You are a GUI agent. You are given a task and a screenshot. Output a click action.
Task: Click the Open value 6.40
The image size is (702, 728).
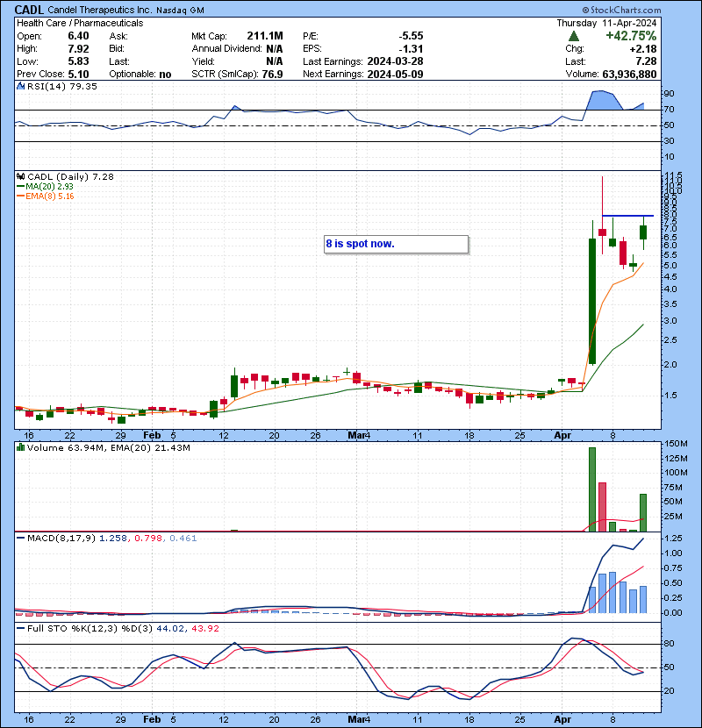coord(78,36)
